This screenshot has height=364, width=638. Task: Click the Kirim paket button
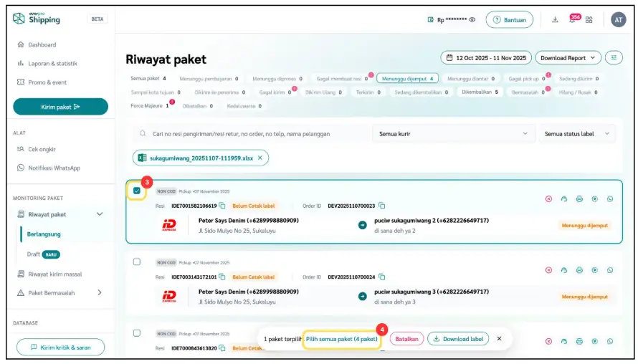(x=60, y=107)
